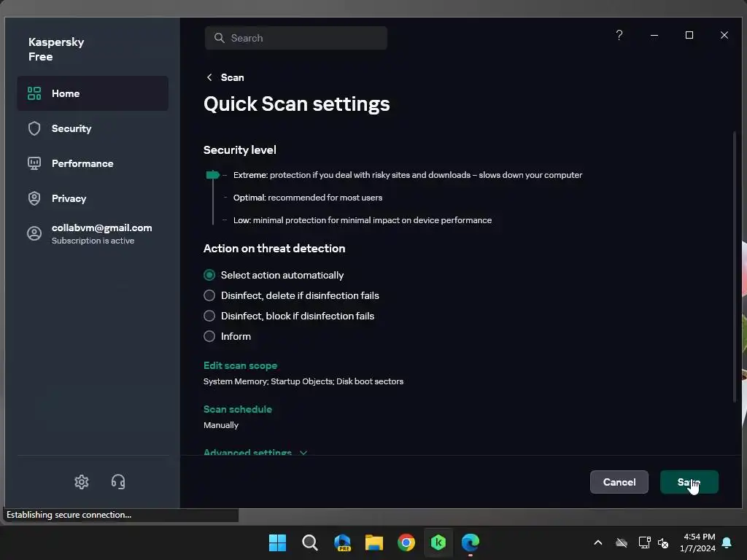Viewport: 747px width, 560px height.
Task: Open the clock showing 4:54 PM
Action: coord(698,542)
